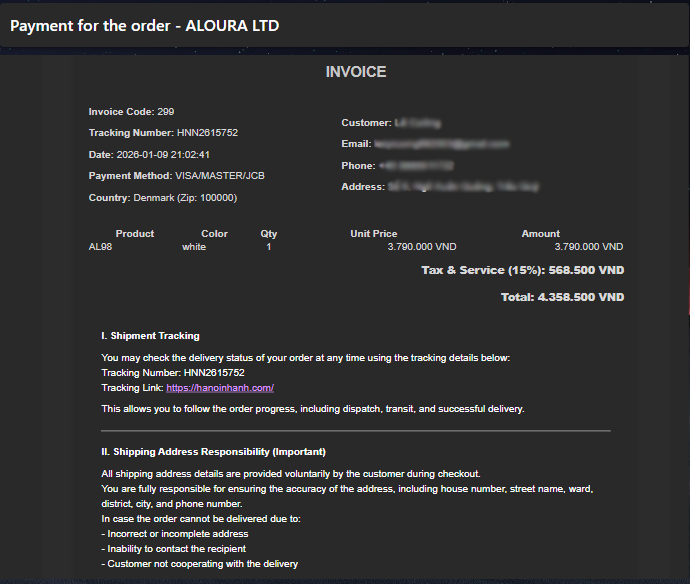Click the Tax & Service (15%) line
The image size is (690, 584).
pos(522,271)
